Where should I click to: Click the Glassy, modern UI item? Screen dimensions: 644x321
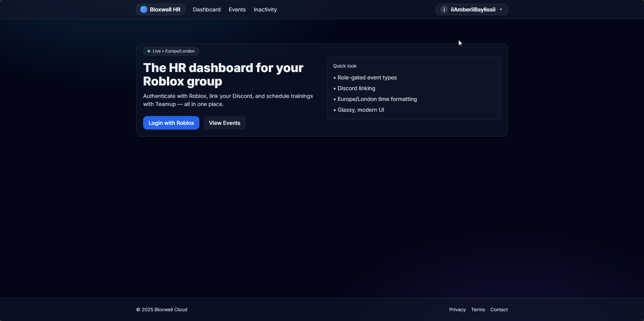(358, 110)
